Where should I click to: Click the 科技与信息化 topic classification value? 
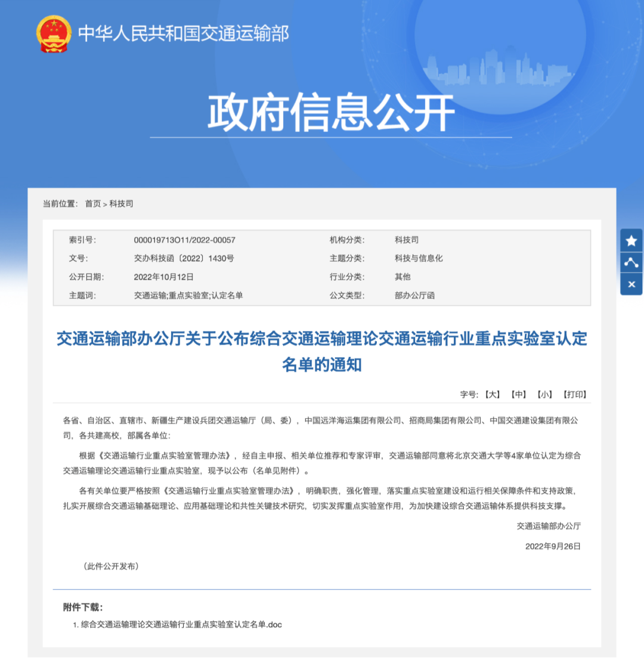point(419,259)
